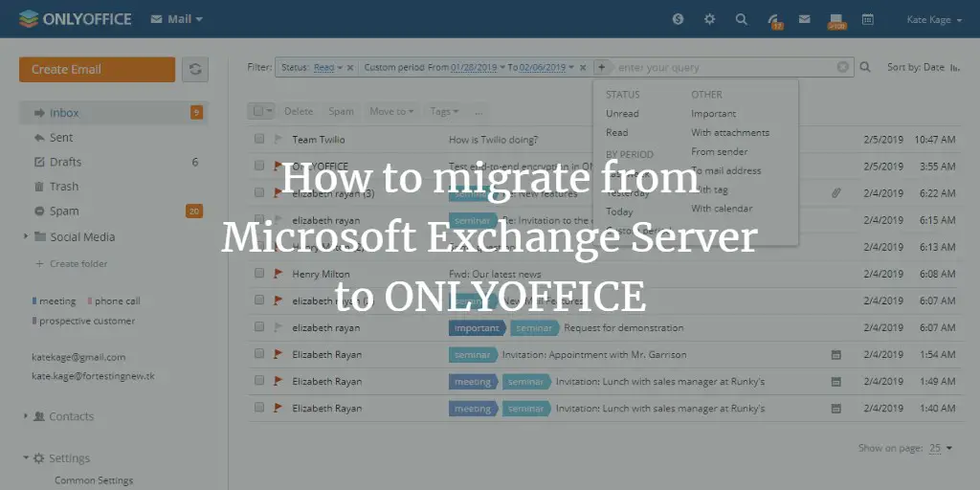Choose Today period in filter menu
This screenshot has width=980, height=490.
pyautogui.click(x=619, y=212)
